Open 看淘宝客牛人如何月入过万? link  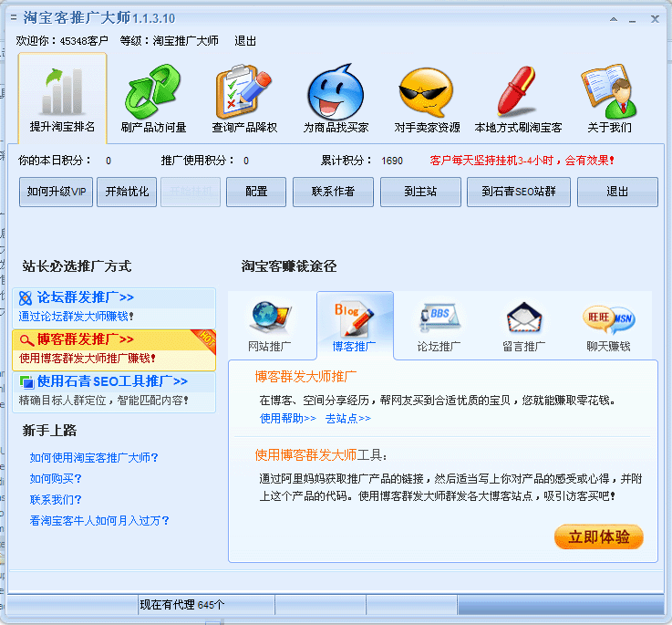(x=99, y=521)
